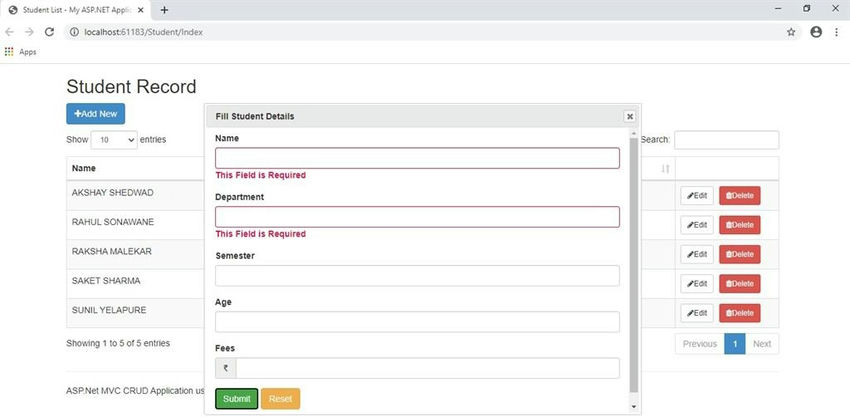Focus the Search box
Screen dimensions: 850x417
pyautogui.click(x=726, y=140)
